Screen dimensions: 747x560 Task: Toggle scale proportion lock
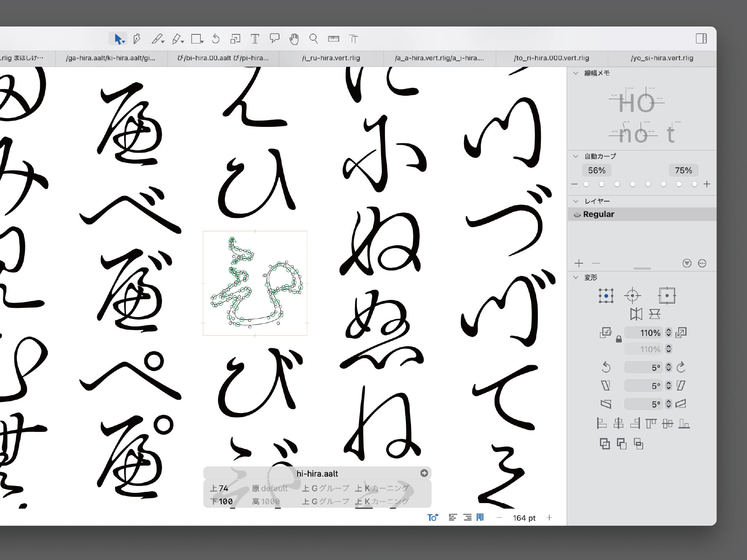[x=619, y=339]
